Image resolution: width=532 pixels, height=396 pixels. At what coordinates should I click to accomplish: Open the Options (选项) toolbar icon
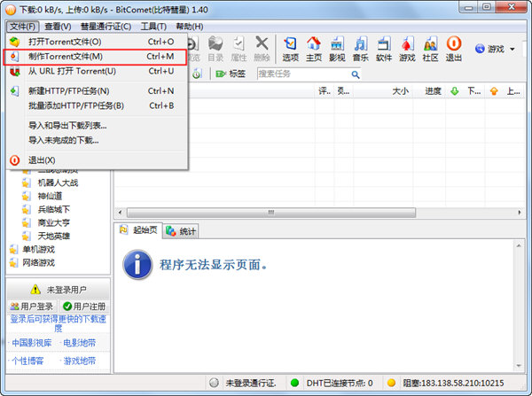pos(290,48)
